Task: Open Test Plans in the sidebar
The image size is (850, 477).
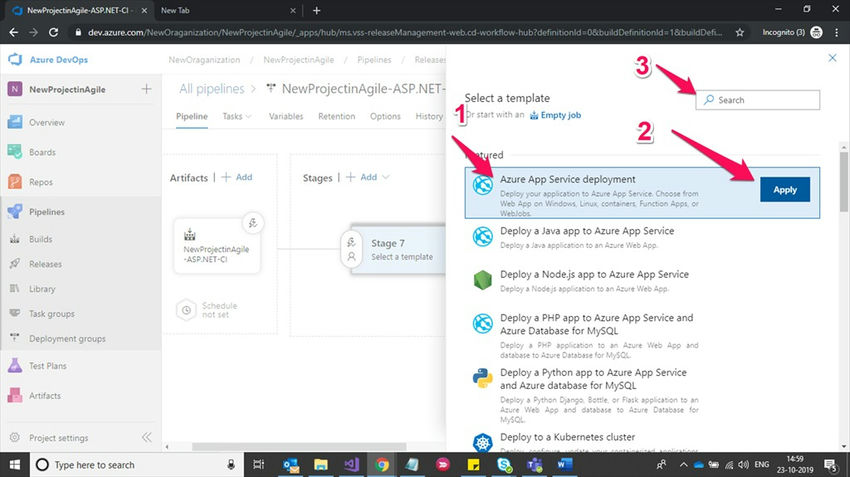Action: (x=48, y=366)
